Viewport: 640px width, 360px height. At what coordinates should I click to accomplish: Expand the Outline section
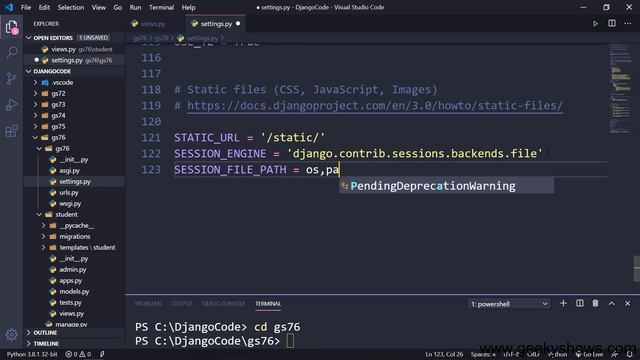pyautogui.click(x=45, y=333)
